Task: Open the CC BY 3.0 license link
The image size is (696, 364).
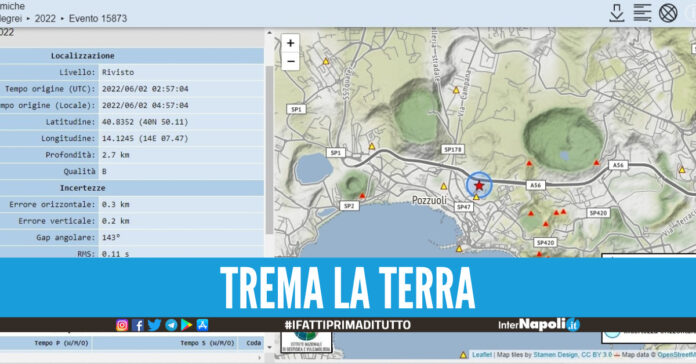Action: (x=596, y=355)
